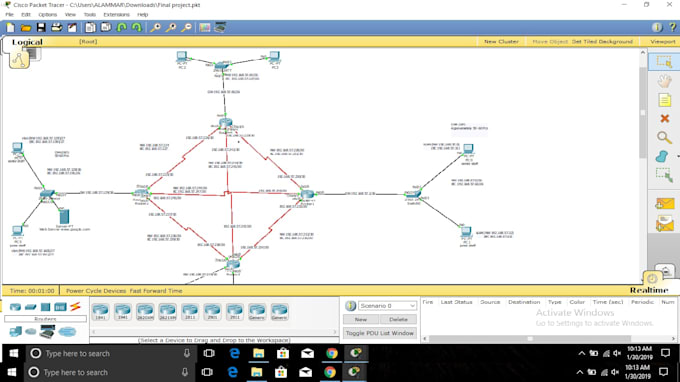680x382 pixels.
Task: Paste using the Paste toolbar icon
Action: (106, 28)
